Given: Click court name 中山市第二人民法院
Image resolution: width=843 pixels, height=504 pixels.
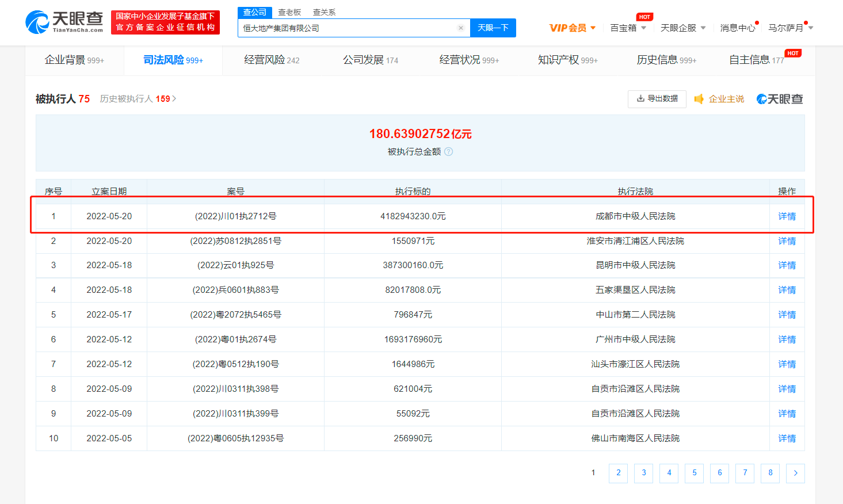Looking at the screenshot, I should tap(635, 315).
